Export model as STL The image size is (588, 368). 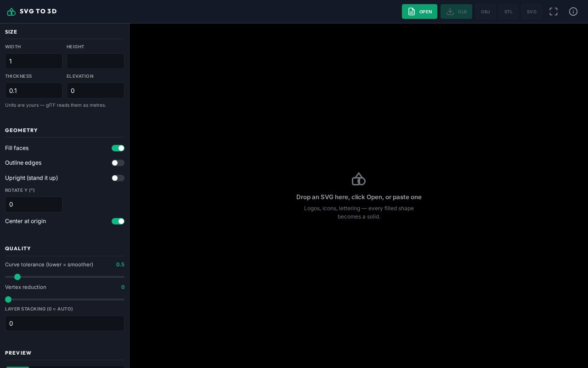(509, 11)
